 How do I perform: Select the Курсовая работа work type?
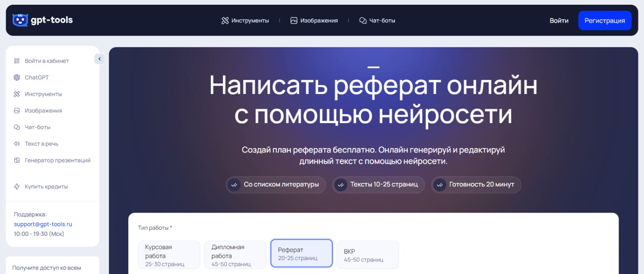tap(169, 254)
